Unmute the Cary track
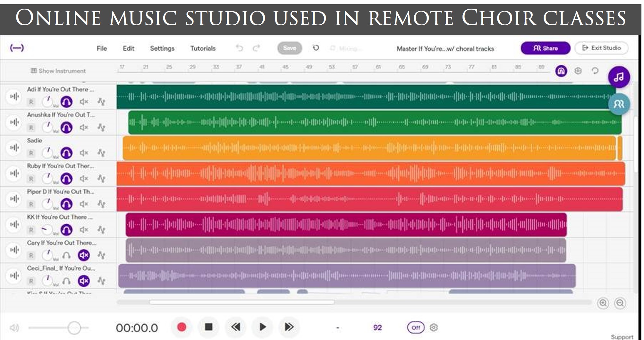The image size is (644, 340). pos(84,255)
